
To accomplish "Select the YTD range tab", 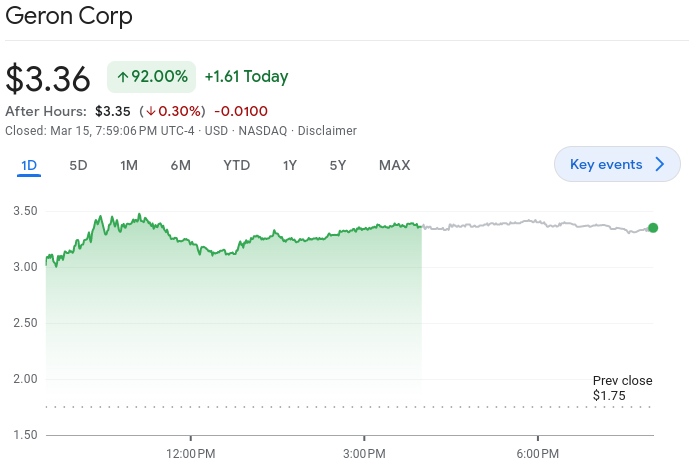I will point(236,165).
